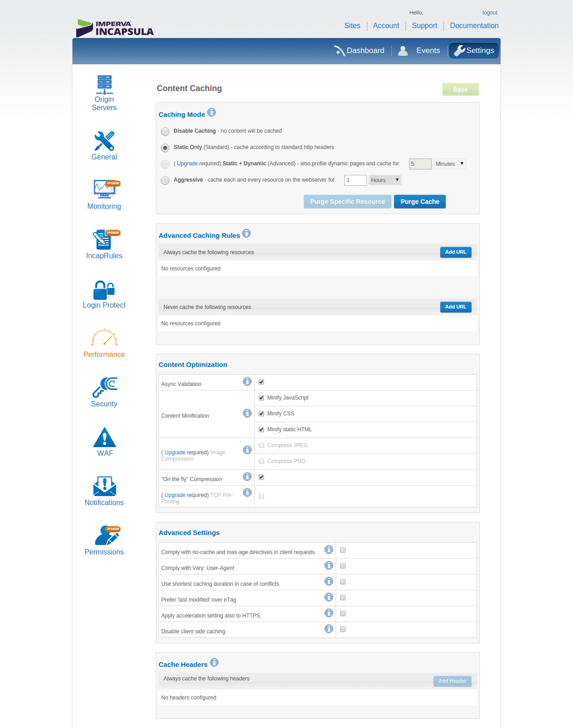
Task: Select the Disable Caching radio button
Action: [165, 131]
